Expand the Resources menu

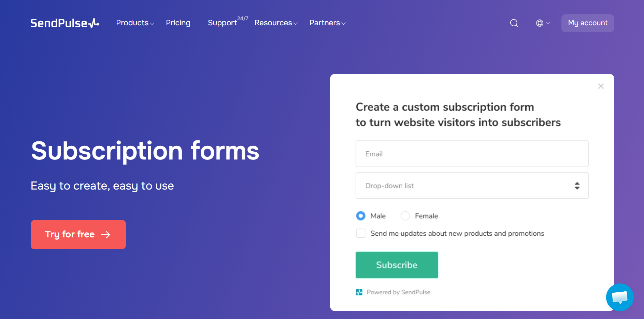coord(276,23)
